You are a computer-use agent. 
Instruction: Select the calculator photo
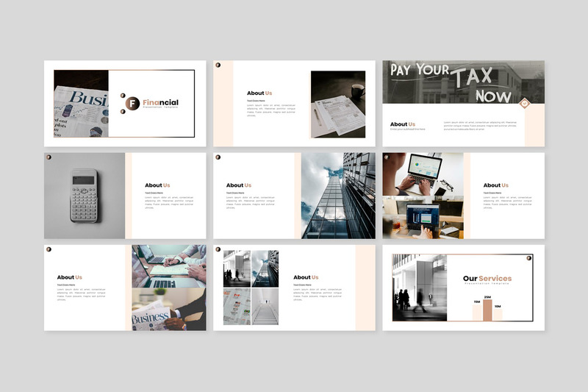point(85,196)
